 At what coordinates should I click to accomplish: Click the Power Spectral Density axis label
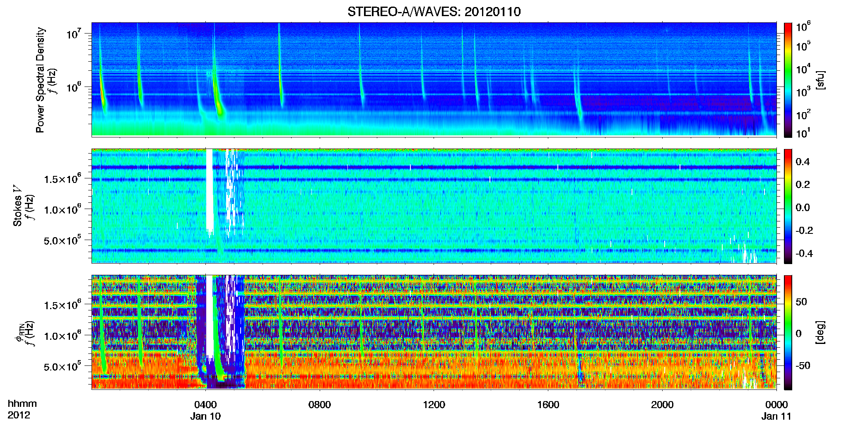coord(46,80)
